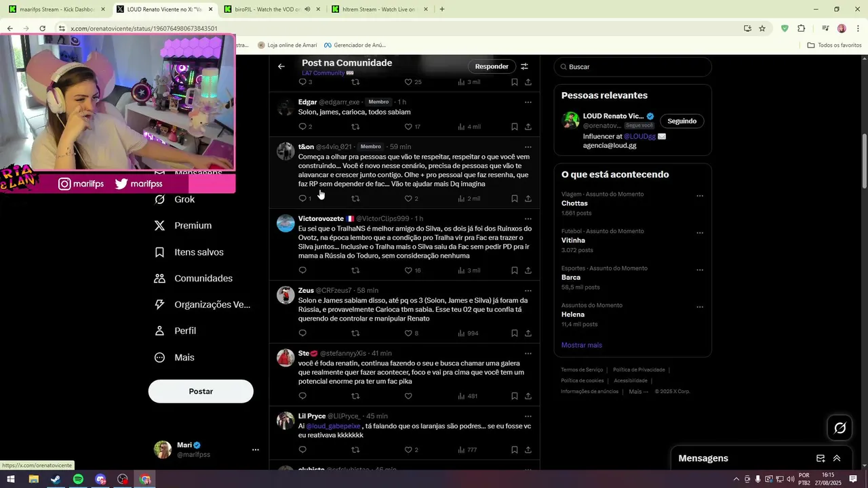Image resolution: width=868 pixels, height=488 pixels.
Task: Open the Grok floating button
Action: pyautogui.click(x=840, y=428)
